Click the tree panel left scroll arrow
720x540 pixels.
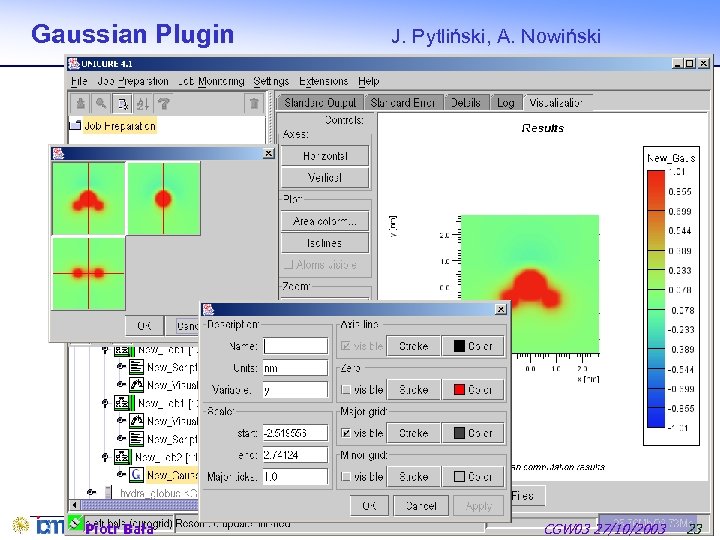click(74, 505)
